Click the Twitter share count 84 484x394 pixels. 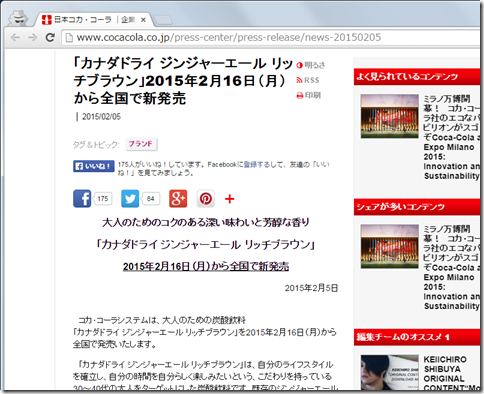point(150,199)
